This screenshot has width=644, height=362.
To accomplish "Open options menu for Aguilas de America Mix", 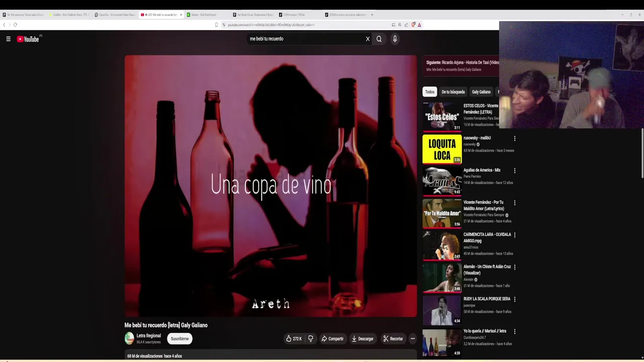I will 514,171.
